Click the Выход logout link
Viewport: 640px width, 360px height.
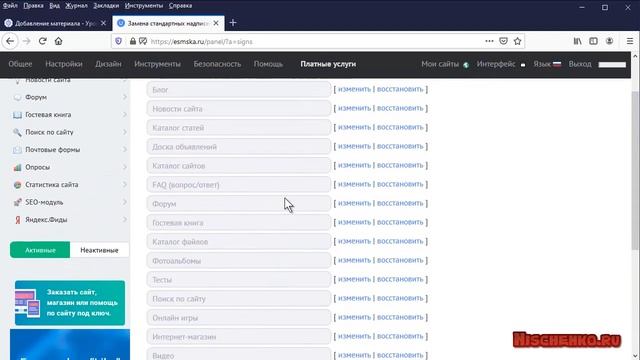tap(580, 64)
